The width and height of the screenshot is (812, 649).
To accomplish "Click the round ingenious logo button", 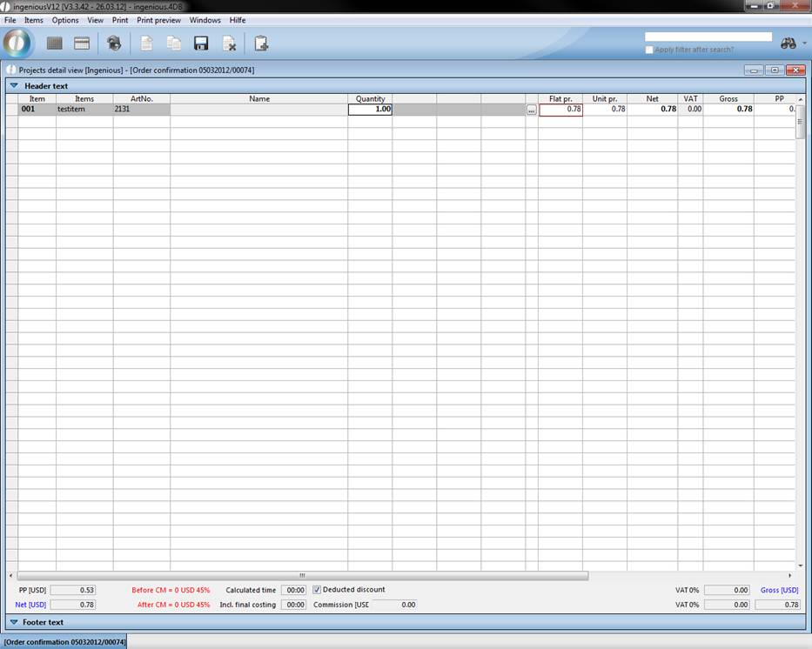I will point(17,43).
